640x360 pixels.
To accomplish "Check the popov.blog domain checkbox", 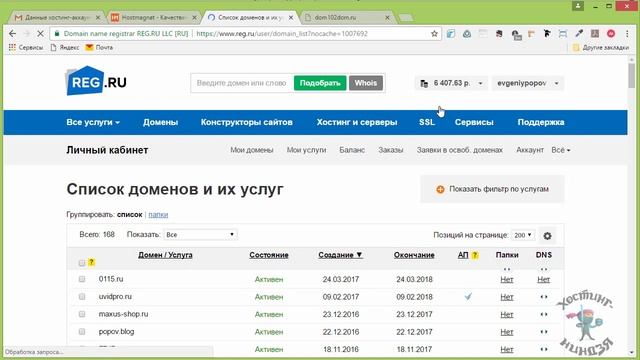I will tap(82, 331).
